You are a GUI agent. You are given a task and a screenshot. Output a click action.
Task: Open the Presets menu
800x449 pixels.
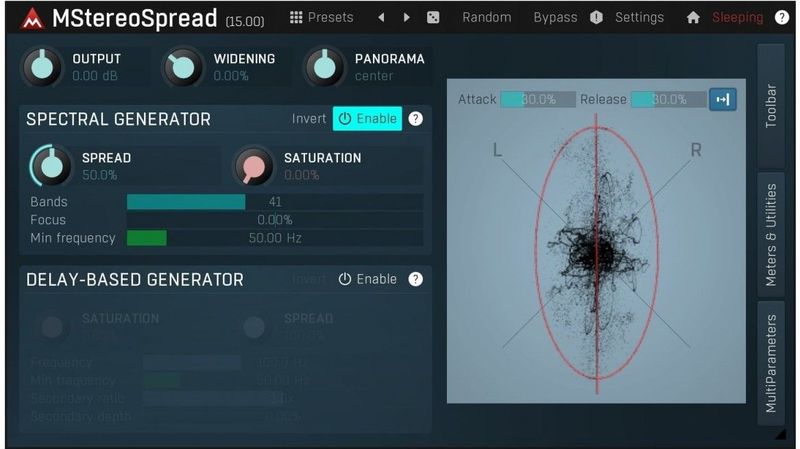point(331,17)
